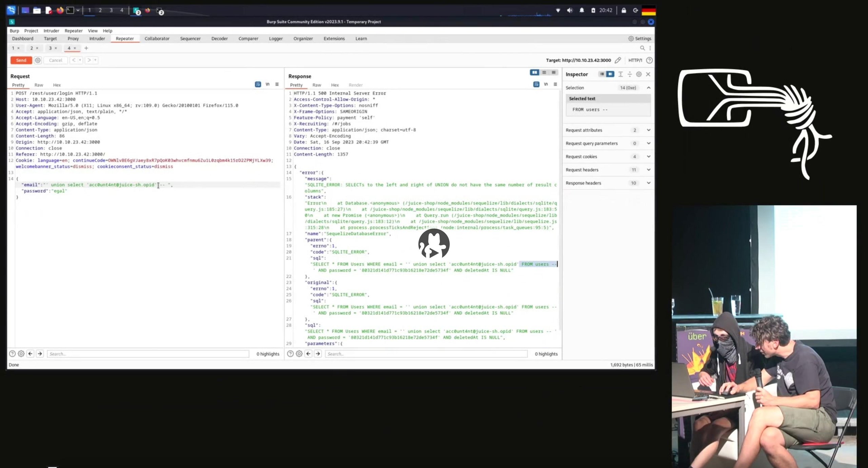Add new Repeater tab with plus icon
The height and width of the screenshot is (468, 868).
tap(86, 48)
